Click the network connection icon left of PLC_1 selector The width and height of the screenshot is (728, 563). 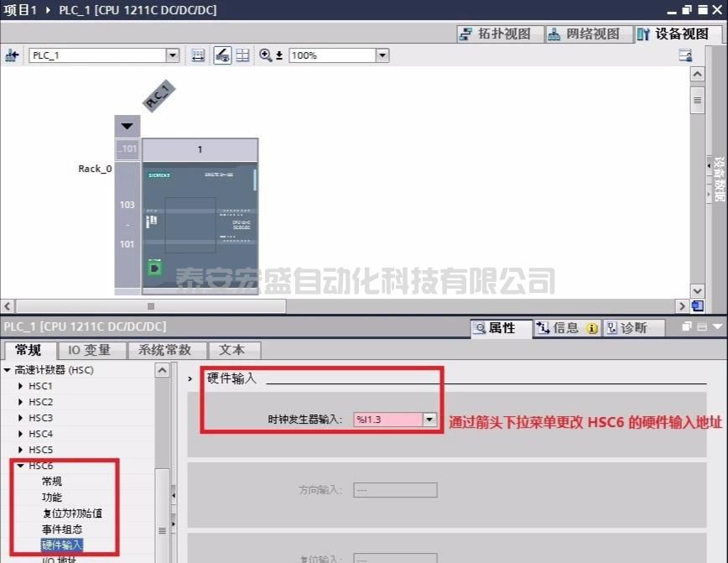coord(12,55)
